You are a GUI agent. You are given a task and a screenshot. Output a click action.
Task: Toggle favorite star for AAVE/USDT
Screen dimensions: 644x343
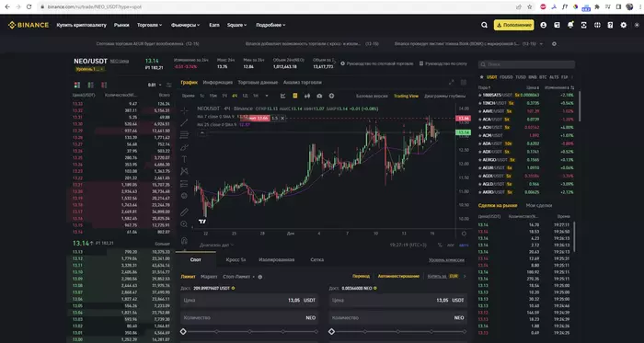[480, 111]
